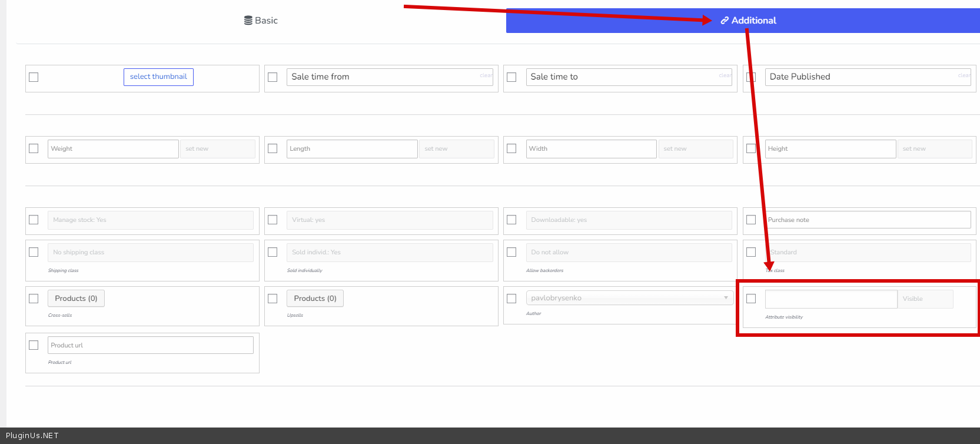980x444 pixels.
Task: Check the Attribute visibility checkbox
Action: (751, 299)
